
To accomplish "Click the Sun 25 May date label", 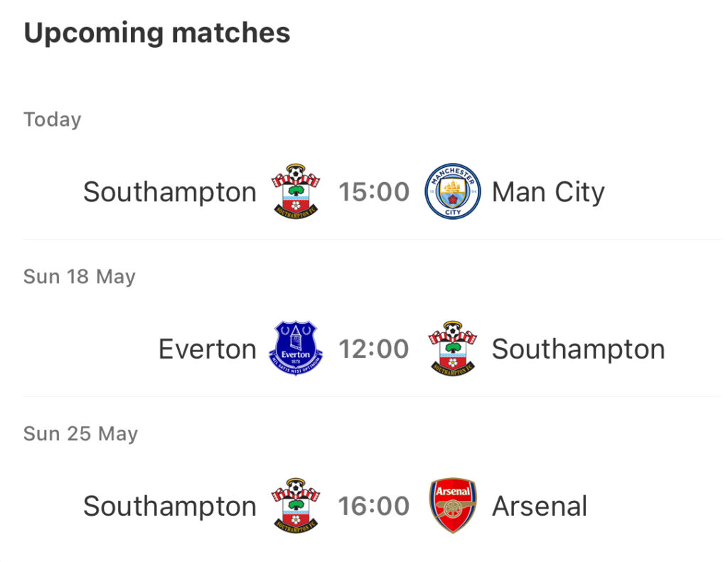I will [x=81, y=434].
